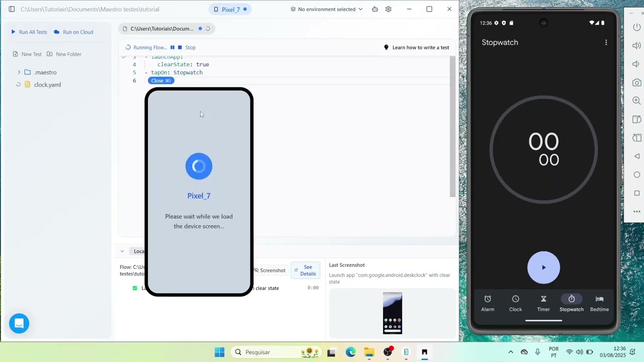Open the Windows Start menu

(219, 352)
